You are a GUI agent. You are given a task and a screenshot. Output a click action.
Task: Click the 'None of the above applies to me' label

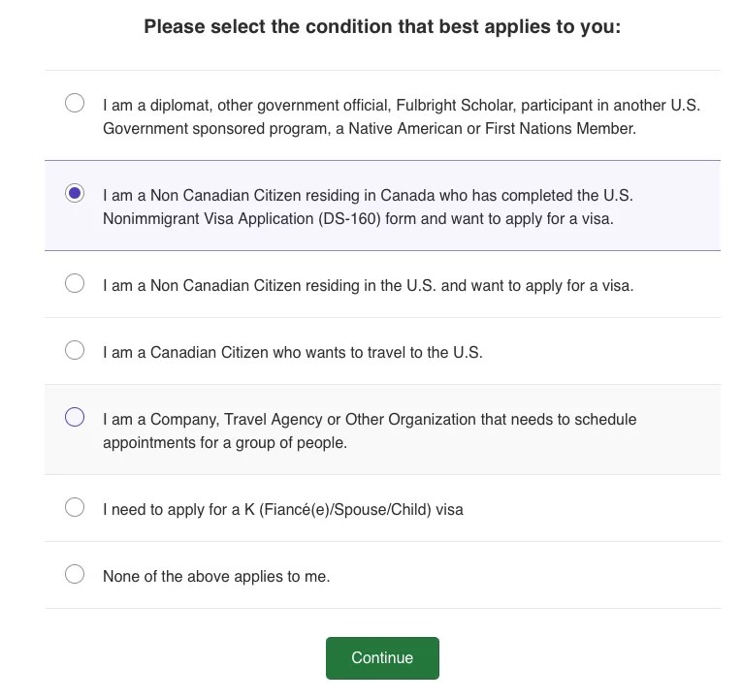click(216, 577)
